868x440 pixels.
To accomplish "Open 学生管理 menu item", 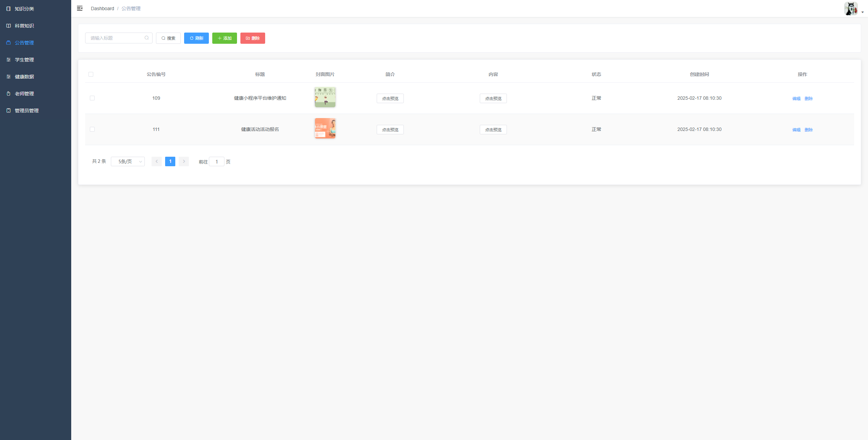I will [x=36, y=60].
